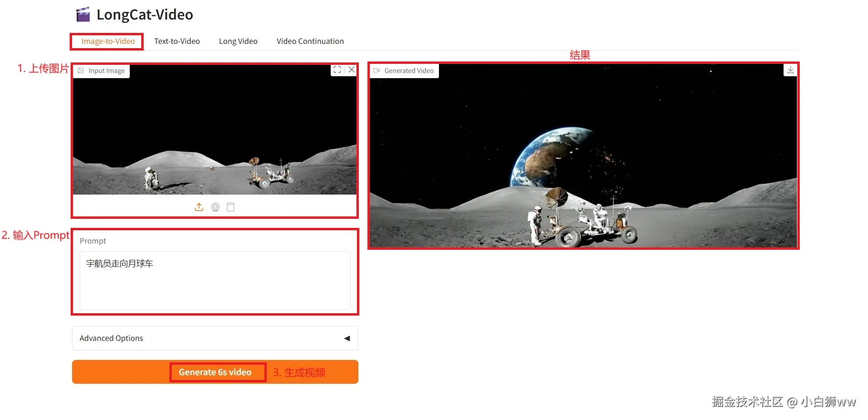Image resolution: width=868 pixels, height=420 pixels.
Task: Click the paste from clipboard icon
Action: pos(230,207)
